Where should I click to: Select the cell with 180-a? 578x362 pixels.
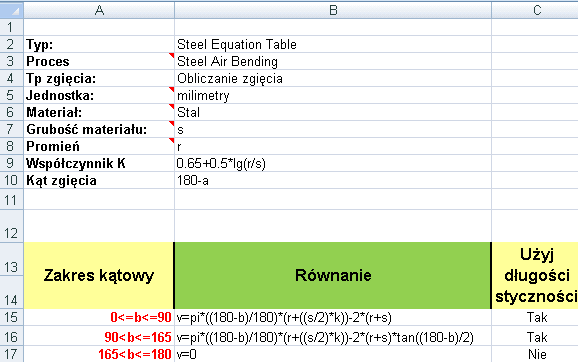click(x=333, y=180)
